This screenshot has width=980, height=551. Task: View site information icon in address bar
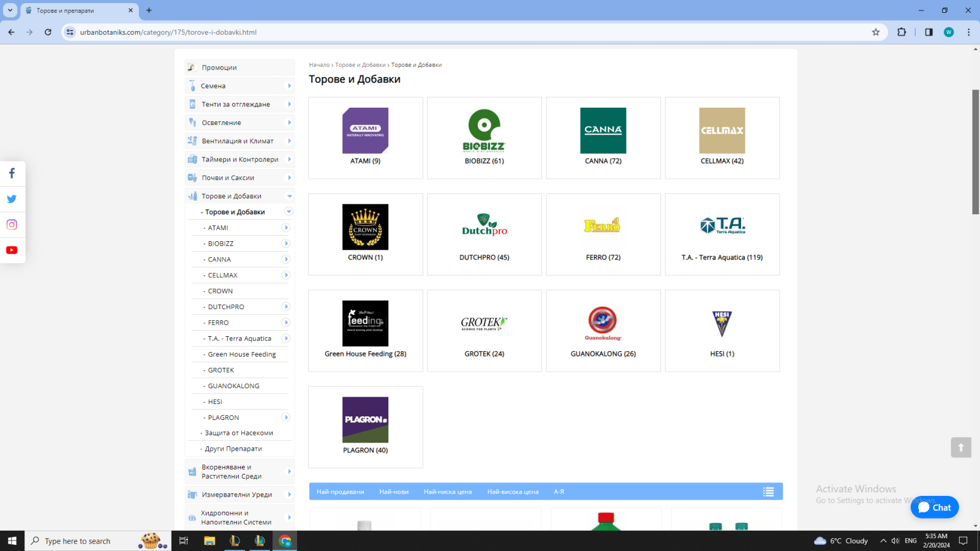pos(70,32)
